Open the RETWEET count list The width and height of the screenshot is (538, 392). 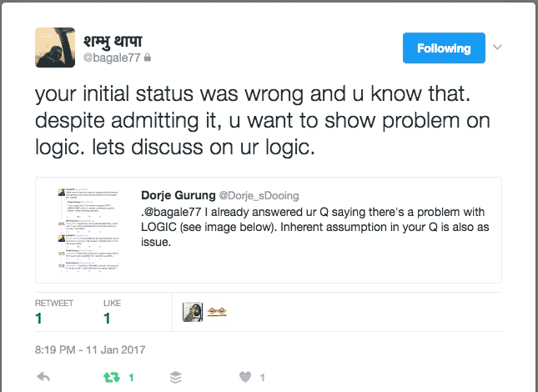pyautogui.click(x=54, y=312)
